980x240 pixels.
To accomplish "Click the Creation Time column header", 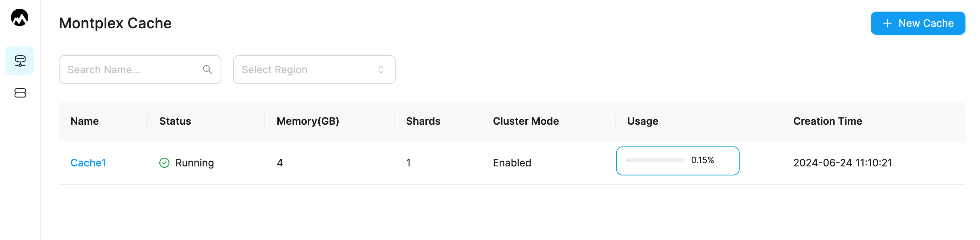I will 828,121.
